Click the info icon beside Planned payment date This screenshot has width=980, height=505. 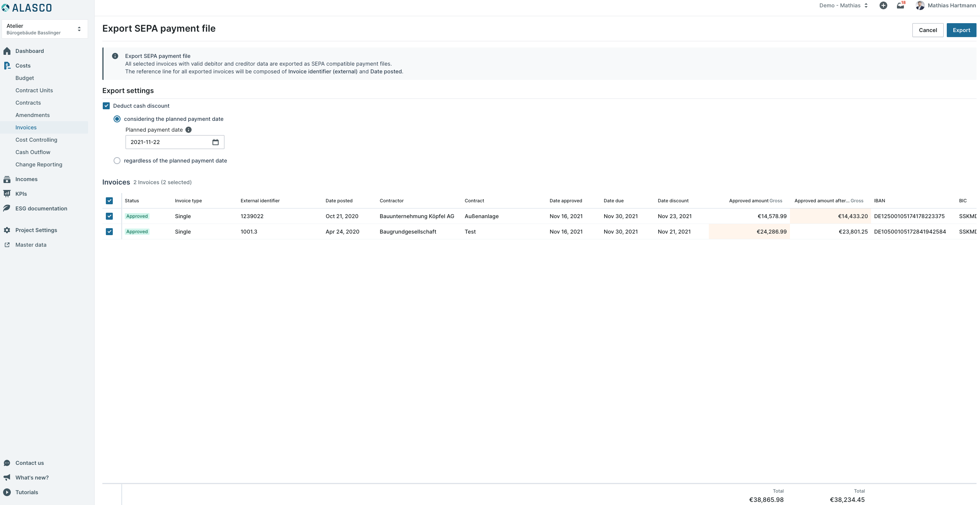click(189, 130)
